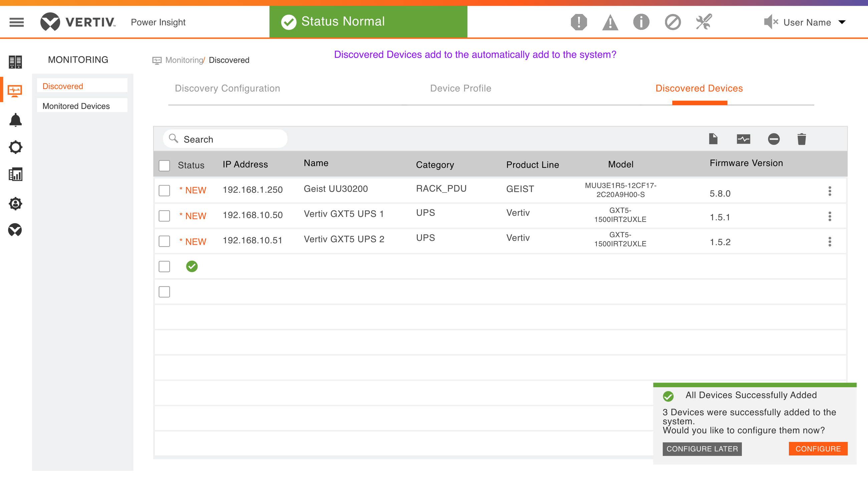The height and width of the screenshot is (488, 868).
Task: Click the User Name label
Action: pyautogui.click(x=807, y=22)
